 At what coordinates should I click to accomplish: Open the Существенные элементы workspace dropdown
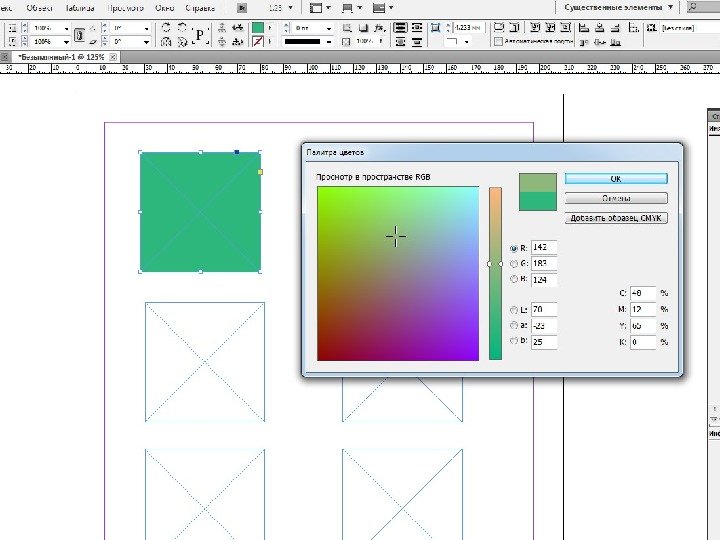(x=619, y=7)
